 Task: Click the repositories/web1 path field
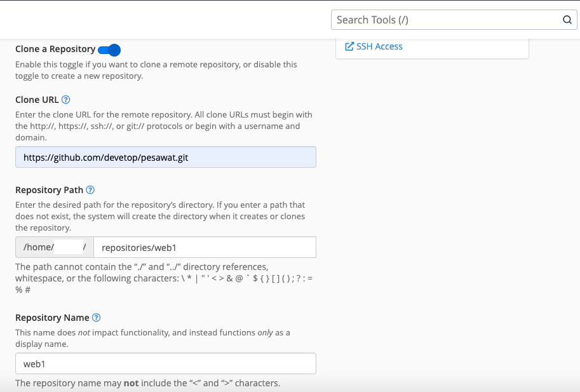click(204, 247)
